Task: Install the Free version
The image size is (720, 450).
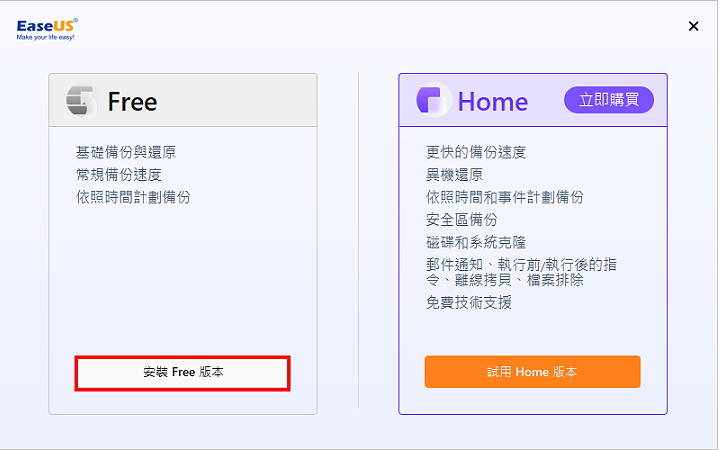Action: pyautogui.click(x=183, y=373)
